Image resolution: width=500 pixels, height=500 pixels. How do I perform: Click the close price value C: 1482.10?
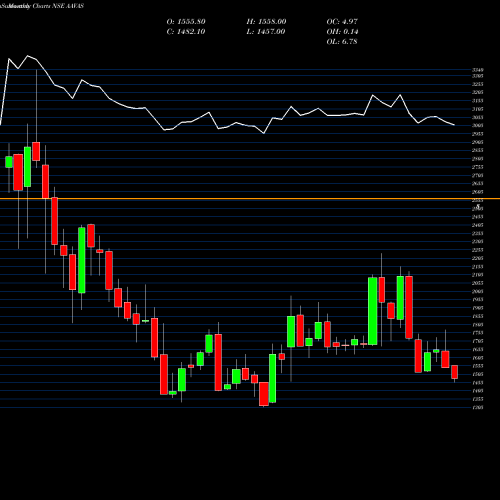[186, 32]
